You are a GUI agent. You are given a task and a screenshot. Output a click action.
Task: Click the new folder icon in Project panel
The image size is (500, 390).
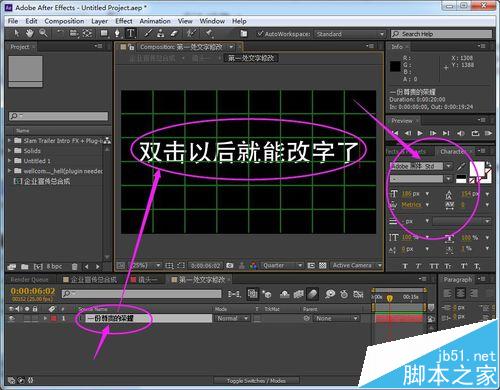tap(25, 267)
